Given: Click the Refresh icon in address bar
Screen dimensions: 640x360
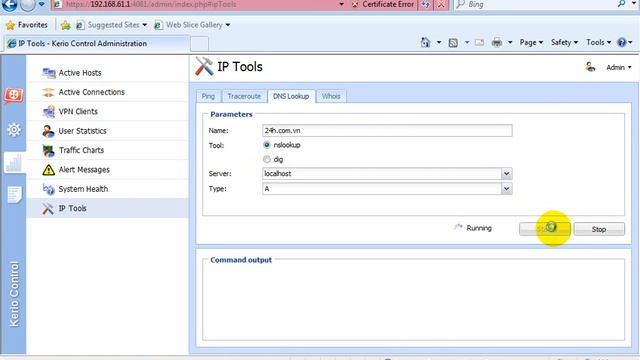Looking at the screenshot, I should pyautogui.click(x=426, y=4).
